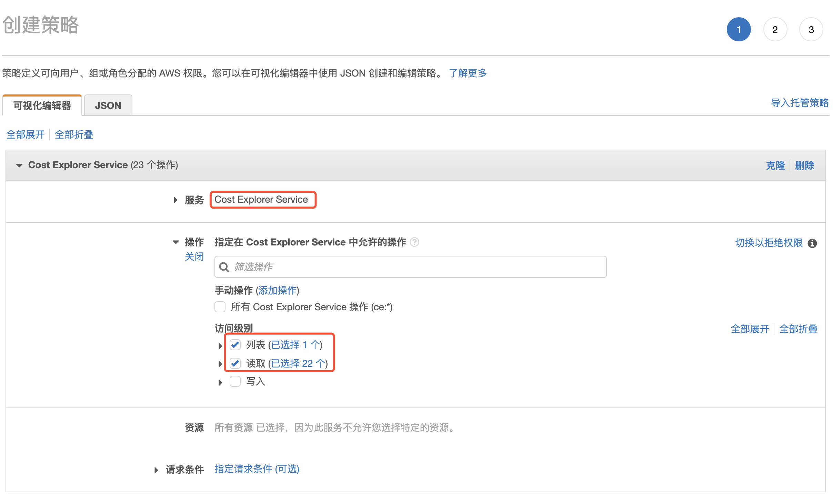Screen dimensions: 833x504
Task: Open the 了解更多 link
Action: tap(468, 73)
